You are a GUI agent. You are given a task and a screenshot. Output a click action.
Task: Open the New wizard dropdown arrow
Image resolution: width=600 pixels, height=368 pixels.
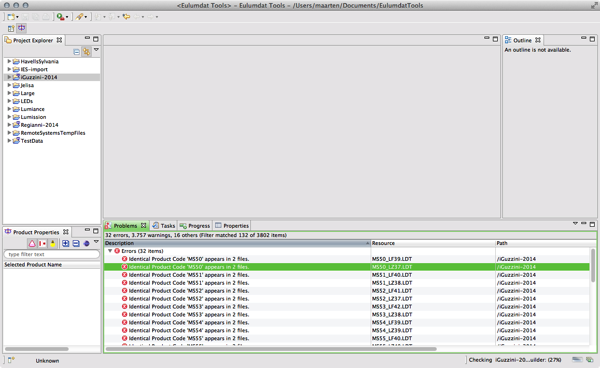(x=17, y=17)
